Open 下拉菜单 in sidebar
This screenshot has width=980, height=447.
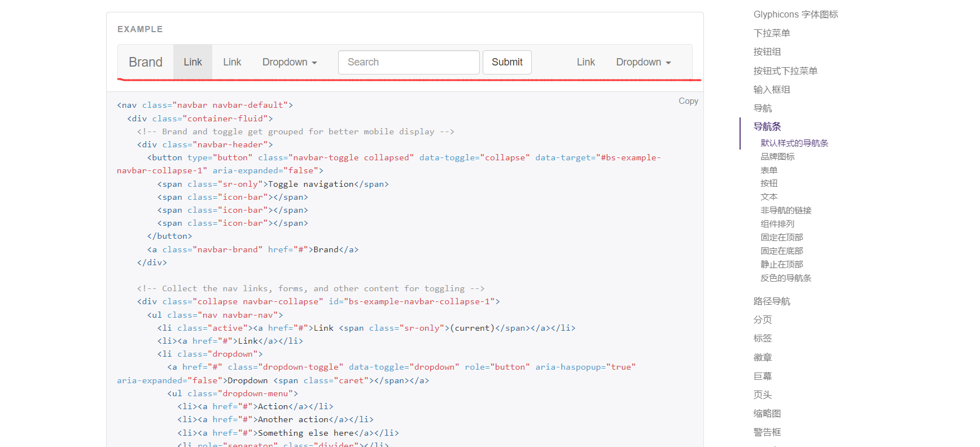(772, 33)
